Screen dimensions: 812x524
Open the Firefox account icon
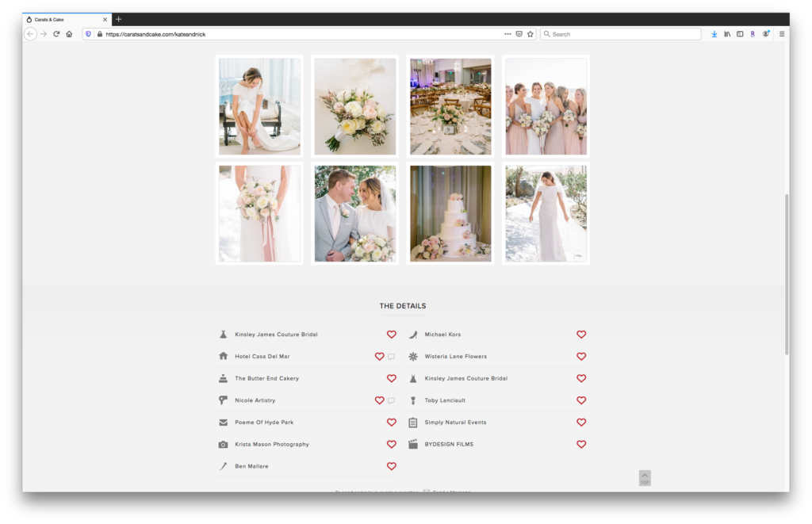click(x=766, y=34)
